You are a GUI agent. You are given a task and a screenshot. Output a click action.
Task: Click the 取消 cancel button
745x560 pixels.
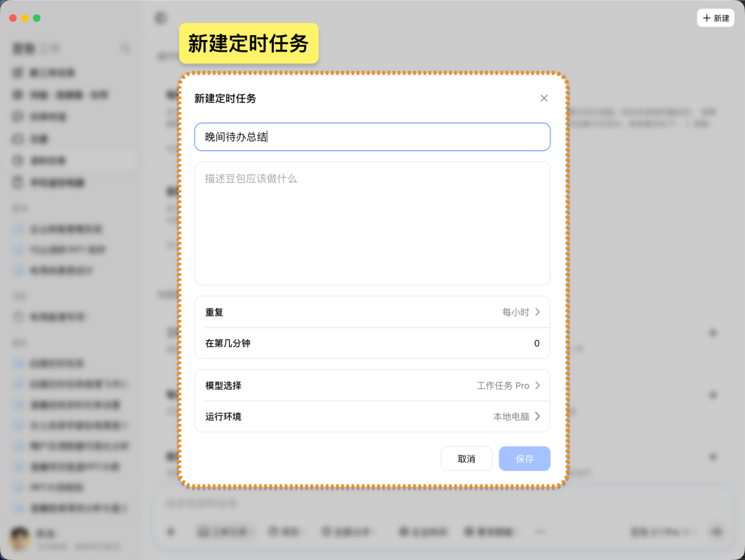pyautogui.click(x=466, y=459)
